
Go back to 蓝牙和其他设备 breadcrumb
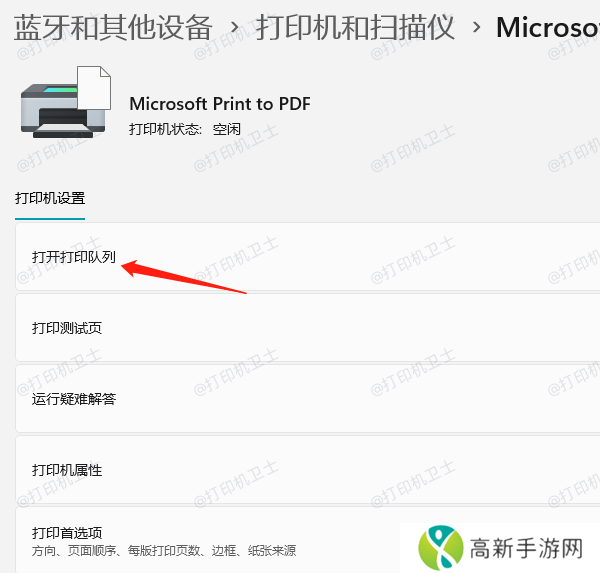tap(113, 27)
